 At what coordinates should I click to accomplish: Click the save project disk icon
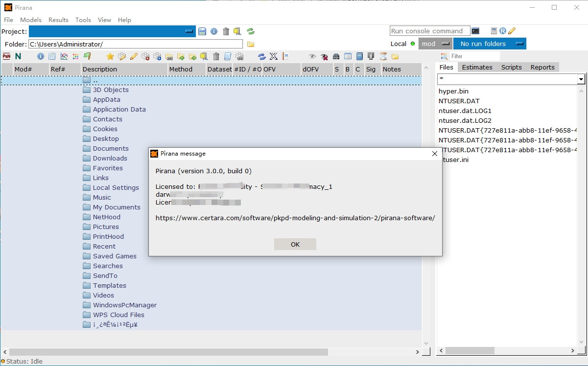click(202, 31)
